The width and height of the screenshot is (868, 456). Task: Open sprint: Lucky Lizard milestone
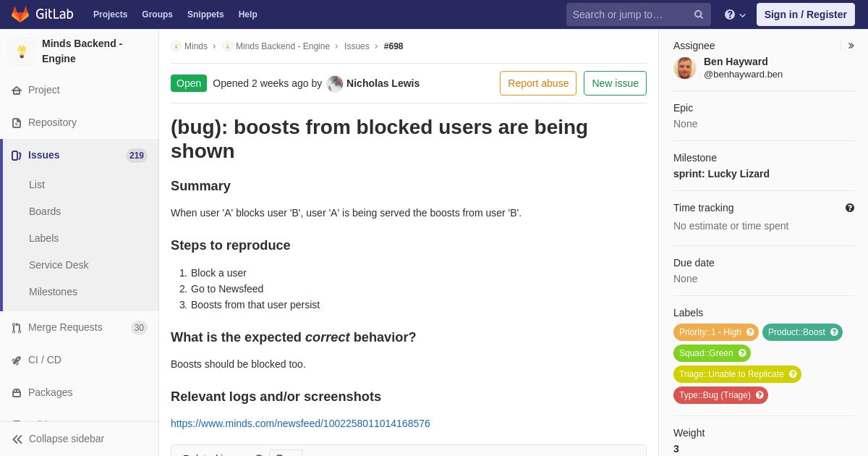[721, 174]
